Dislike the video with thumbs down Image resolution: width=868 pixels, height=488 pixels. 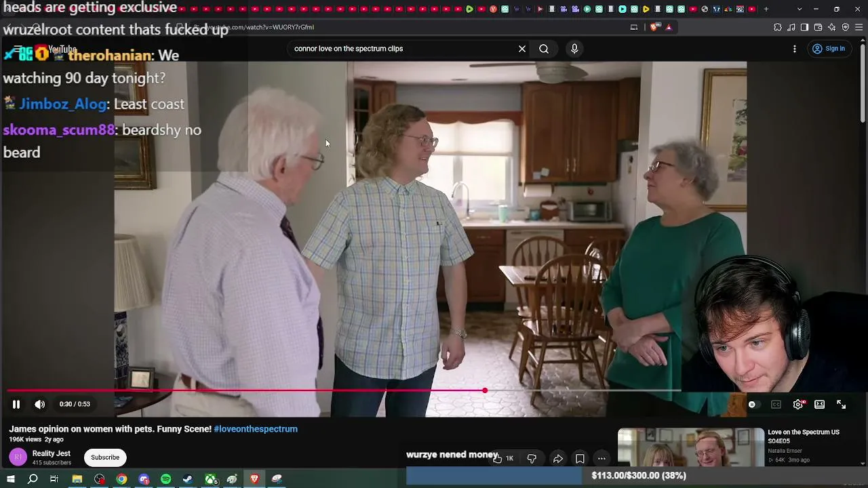532,459
